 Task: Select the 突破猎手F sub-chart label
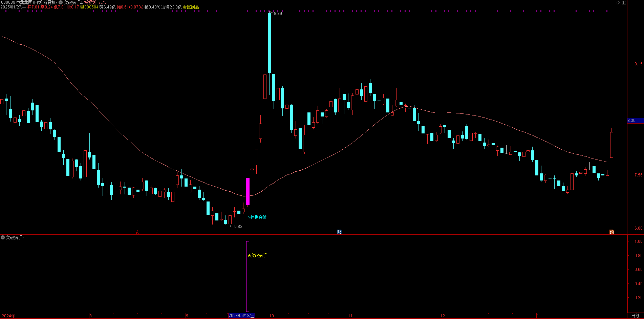point(15,237)
